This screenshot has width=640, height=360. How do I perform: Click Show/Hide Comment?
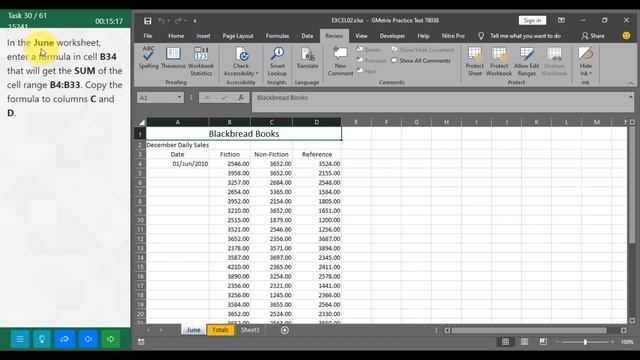[423, 50]
